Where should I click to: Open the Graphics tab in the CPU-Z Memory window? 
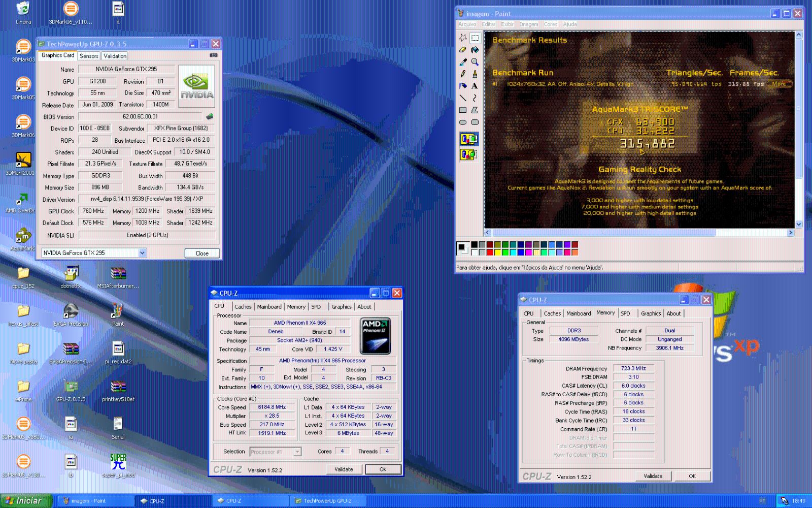point(651,313)
